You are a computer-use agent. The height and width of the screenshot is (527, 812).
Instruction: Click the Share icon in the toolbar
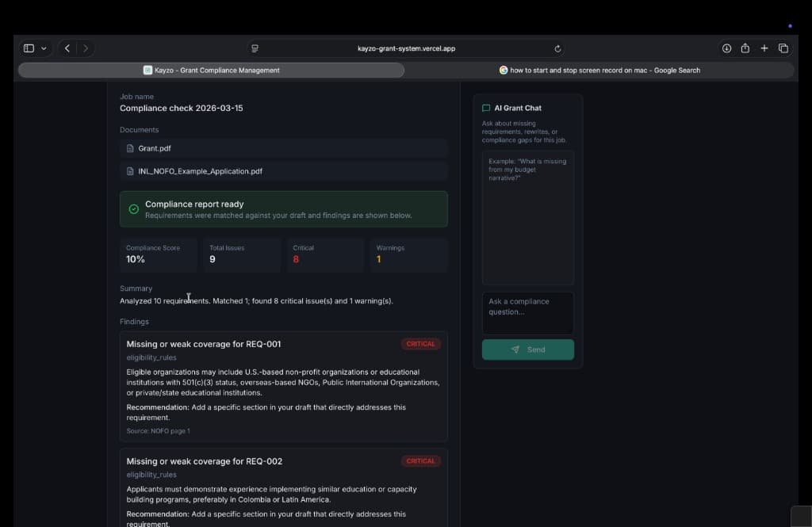coord(745,48)
